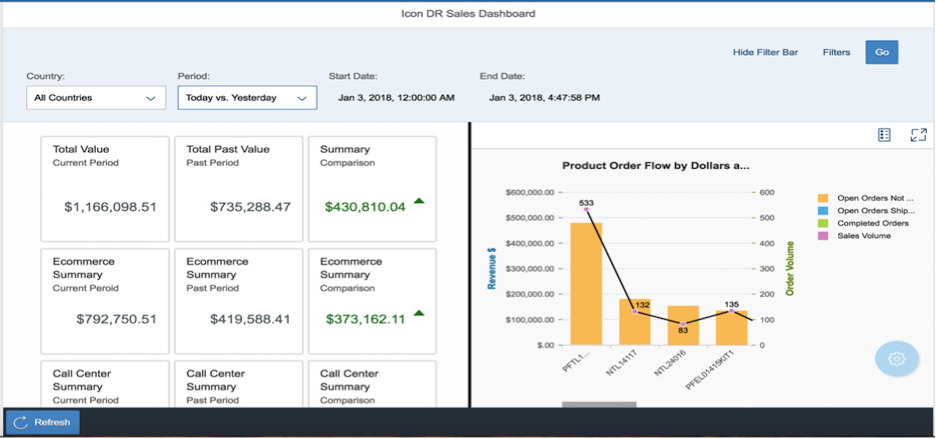Open the Filters link

pos(836,53)
